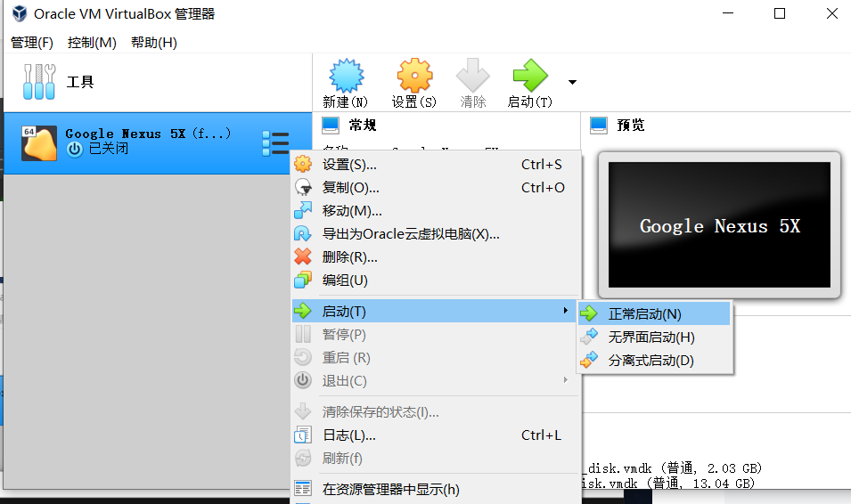Maximize the VirtualBox manager window
This screenshot has height=504, width=851.
point(780,13)
